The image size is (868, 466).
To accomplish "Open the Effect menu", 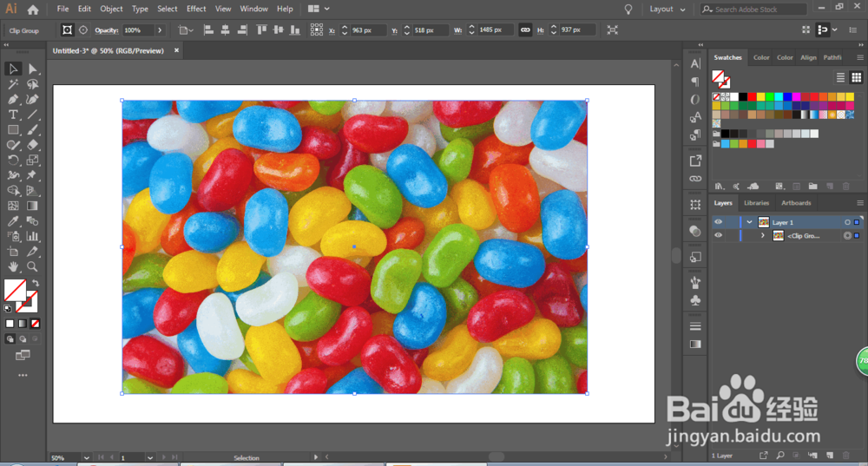I will pos(196,9).
